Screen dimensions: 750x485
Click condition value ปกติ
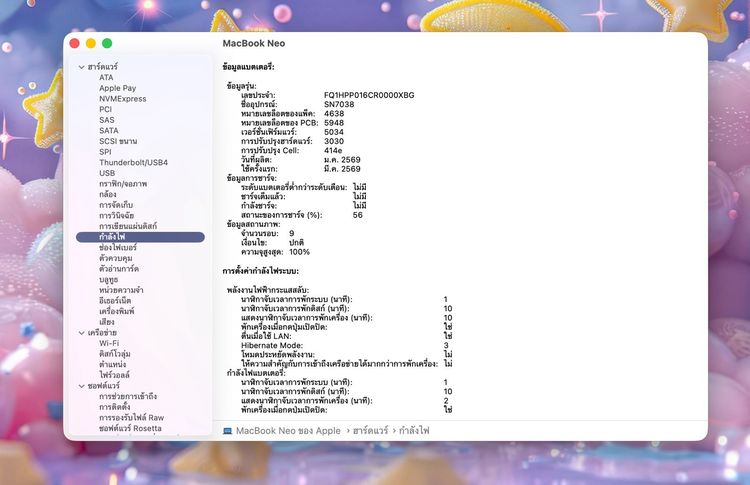[297, 242]
